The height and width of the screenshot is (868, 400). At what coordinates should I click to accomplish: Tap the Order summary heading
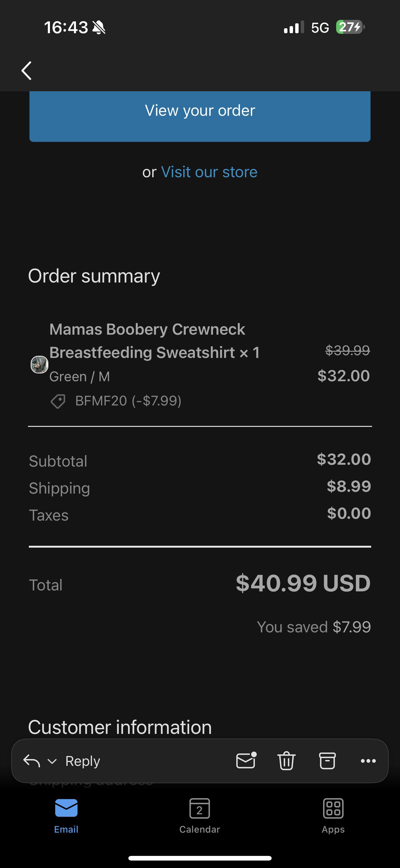tap(94, 276)
